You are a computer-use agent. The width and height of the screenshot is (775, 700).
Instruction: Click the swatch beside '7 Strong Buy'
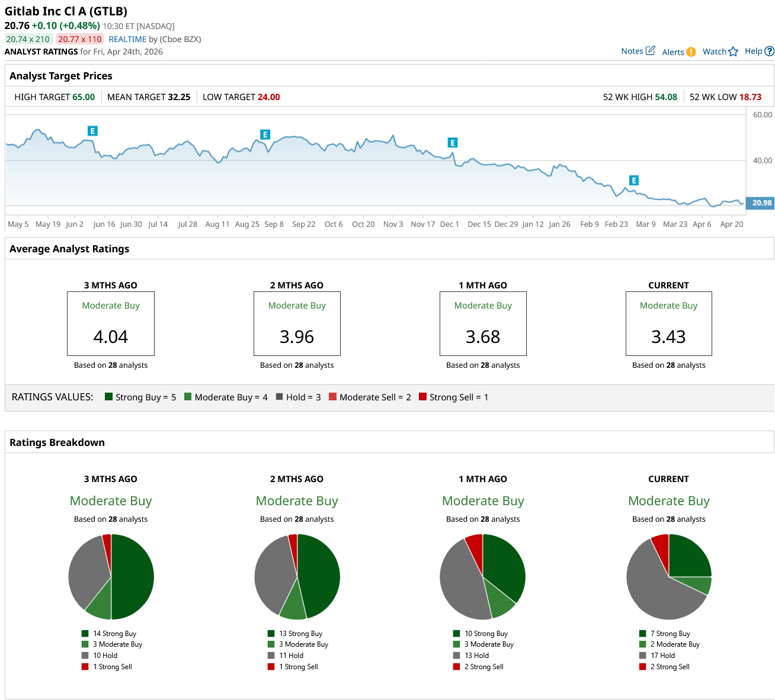coord(643,634)
